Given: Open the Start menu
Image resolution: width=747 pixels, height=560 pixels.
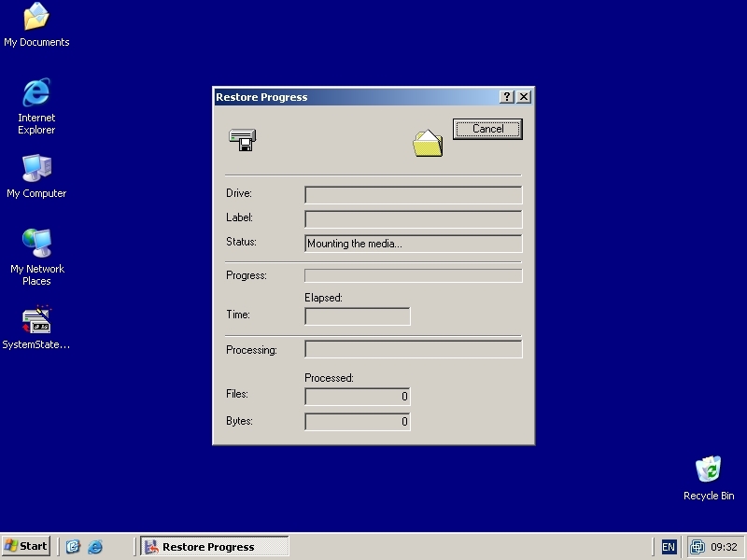Looking at the screenshot, I should click(26, 546).
